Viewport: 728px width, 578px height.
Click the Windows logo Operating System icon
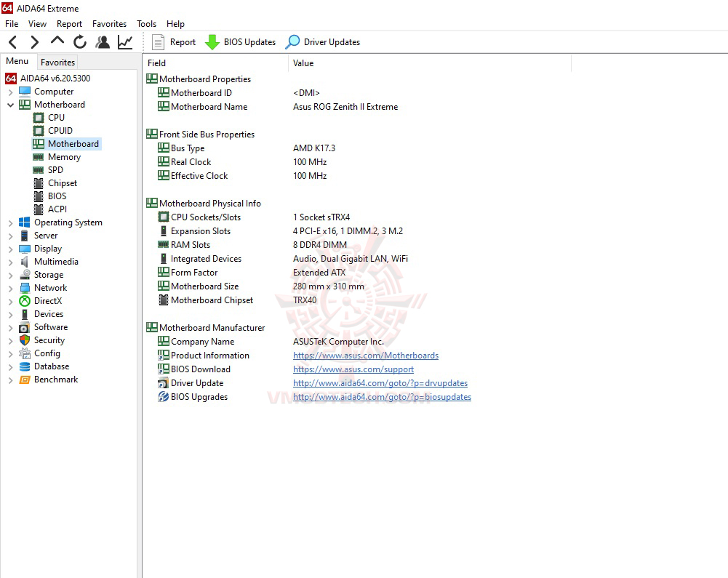tap(25, 222)
